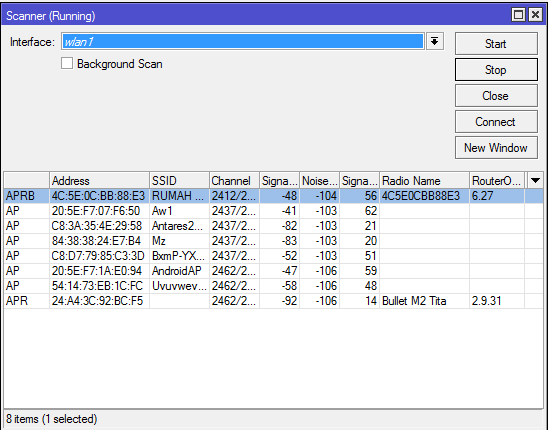Open the table columns dropdown arrow

coord(535,181)
